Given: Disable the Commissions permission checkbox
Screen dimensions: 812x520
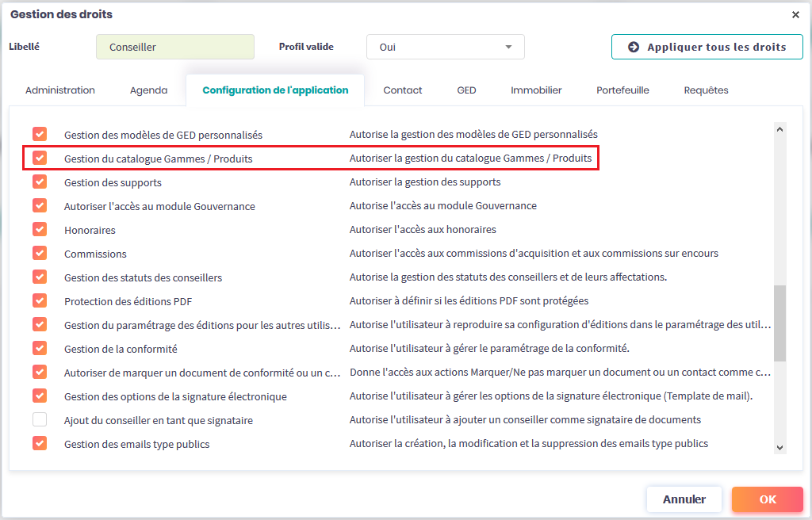Looking at the screenshot, I should click(x=40, y=253).
